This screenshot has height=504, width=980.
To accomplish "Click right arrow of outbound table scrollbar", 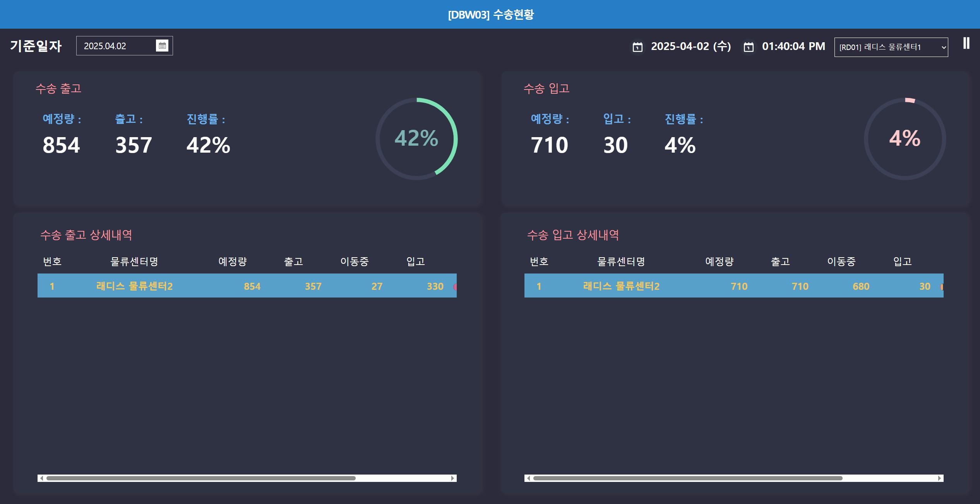I will click(x=453, y=478).
